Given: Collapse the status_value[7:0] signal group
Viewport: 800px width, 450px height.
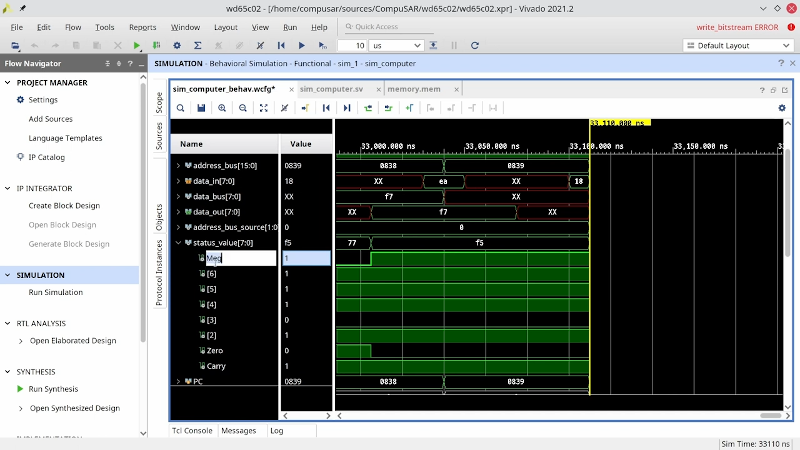Looking at the screenshot, I should 178,242.
